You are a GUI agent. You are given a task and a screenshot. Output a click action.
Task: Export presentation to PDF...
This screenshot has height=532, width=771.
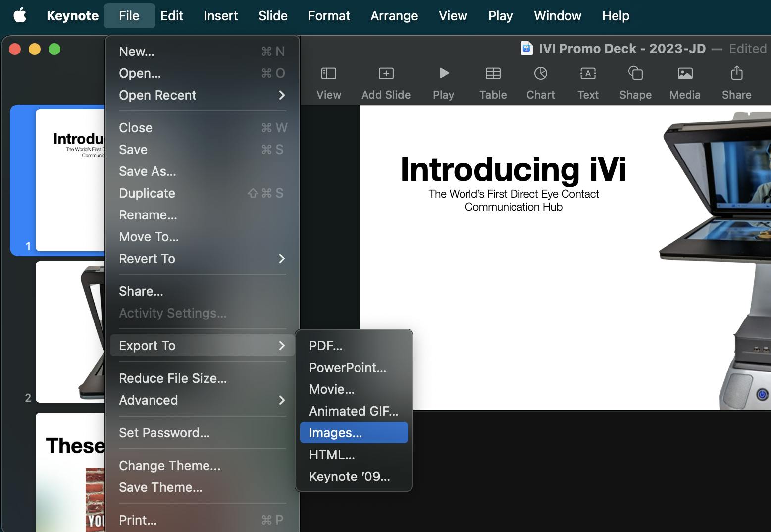[354, 346]
